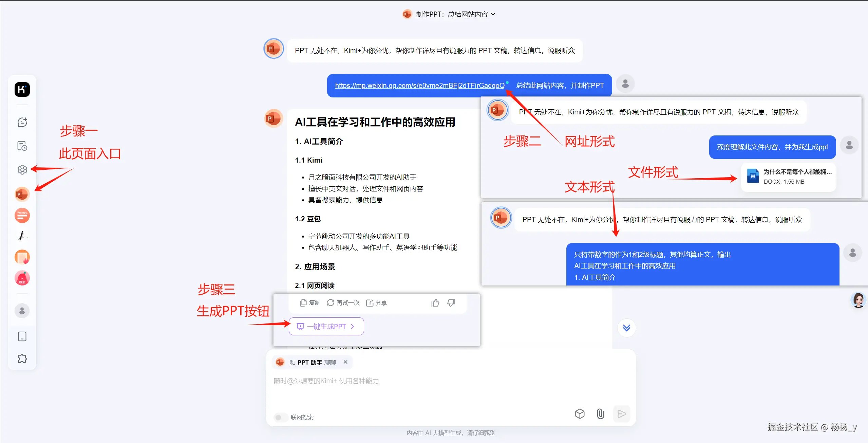Select the PPT assistant in the sidebar

[x=22, y=195]
